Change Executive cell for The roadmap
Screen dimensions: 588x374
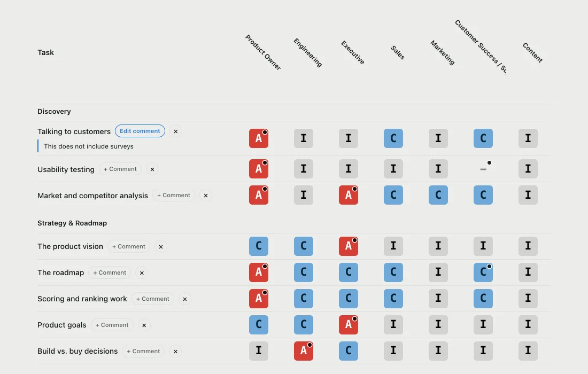coord(349,272)
